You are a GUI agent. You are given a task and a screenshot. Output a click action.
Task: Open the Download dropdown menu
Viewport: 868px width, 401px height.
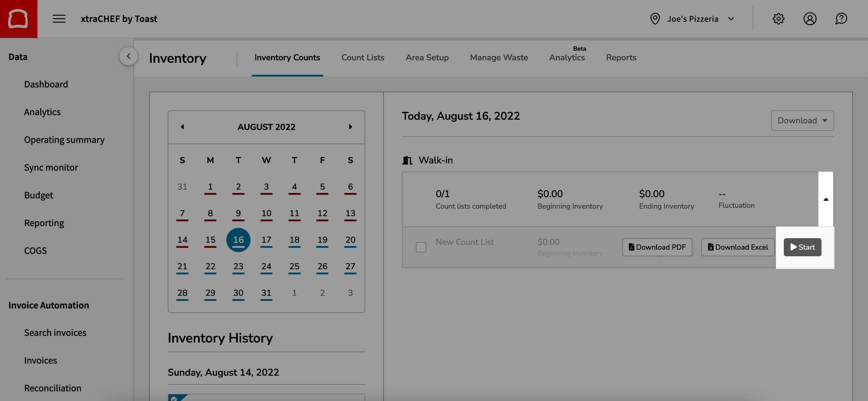tap(802, 121)
